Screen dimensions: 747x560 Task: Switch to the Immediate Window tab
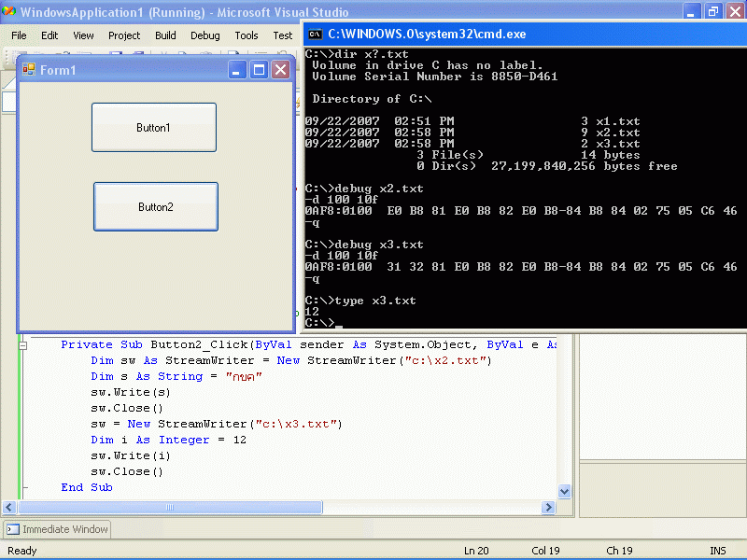[58, 529]
